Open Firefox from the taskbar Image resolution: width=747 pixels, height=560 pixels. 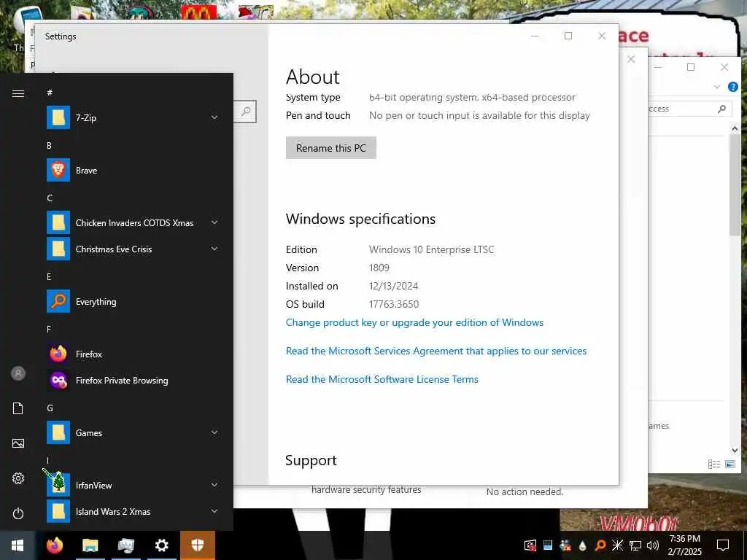pos(54,545)
